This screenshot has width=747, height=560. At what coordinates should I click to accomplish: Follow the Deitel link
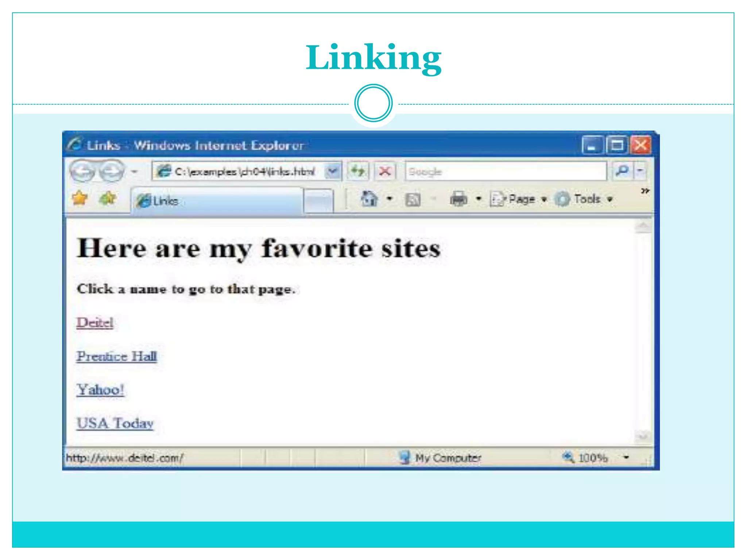click(x=95, y=323)
